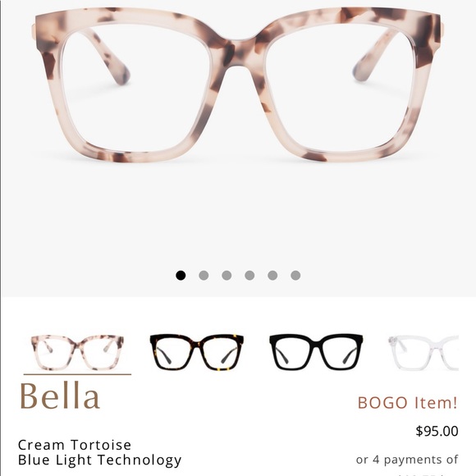Click the Bella product title
Screen dimensions: 476x476
click(x=60, y=396)
